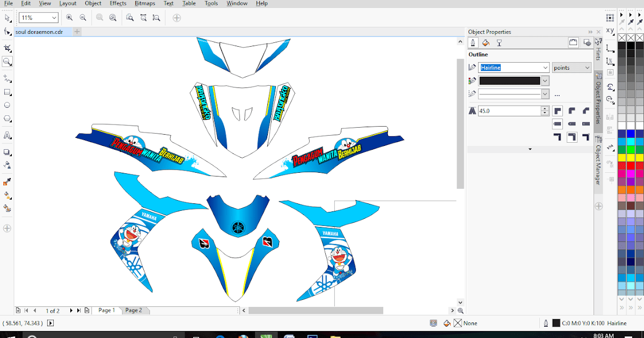The image size is (644, 338).
Task: Expand coordinates info arrow in status bar
Action: [50, 323]
